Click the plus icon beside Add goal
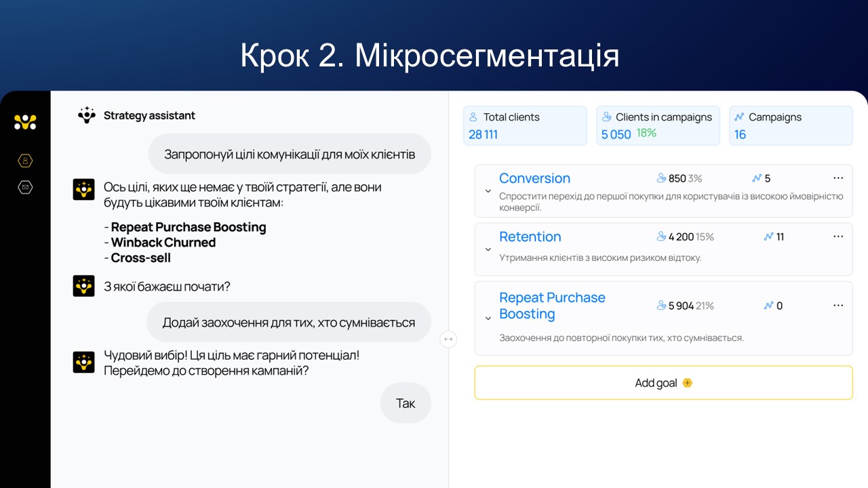Image resolution: width=868 pixels, height=488 pixels. (687, 383)
